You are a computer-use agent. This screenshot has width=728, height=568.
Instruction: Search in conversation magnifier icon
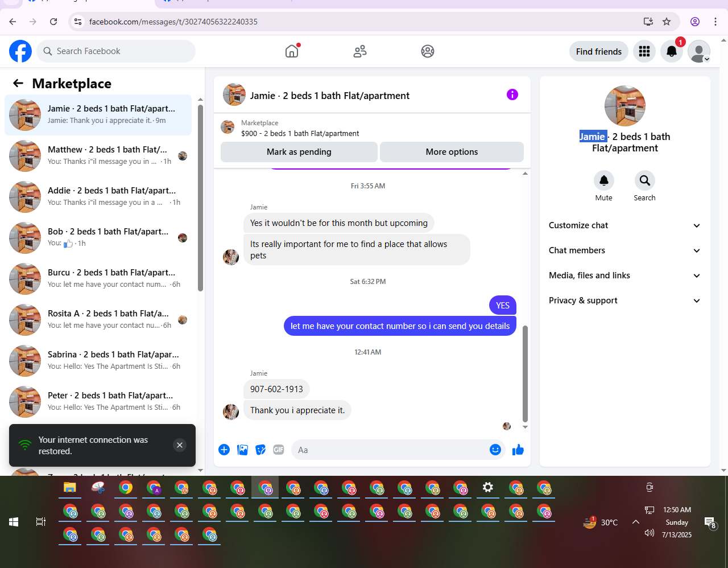tap(645, 180)
